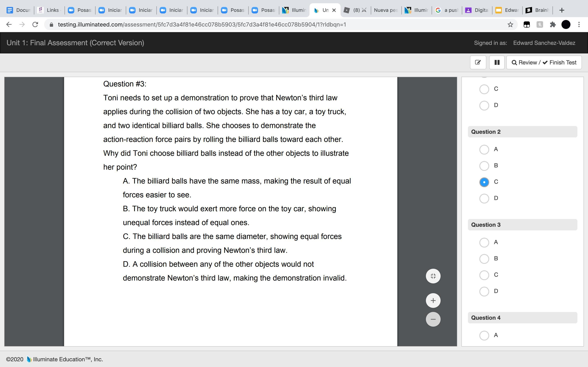The height and width of the screenshot is (367, 588).
Task: Click the collapse fullscreen circle icon
Action: [433, 276]
